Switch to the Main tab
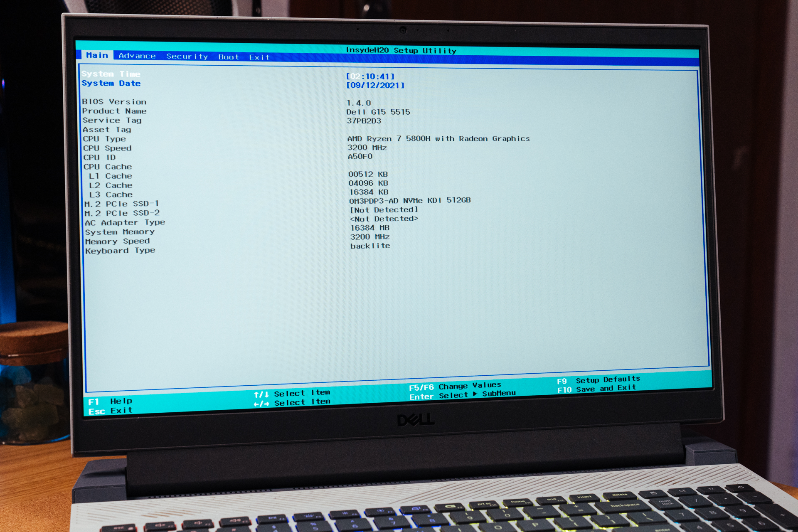This screenshot has width=798, height=532. pos(97,55)
